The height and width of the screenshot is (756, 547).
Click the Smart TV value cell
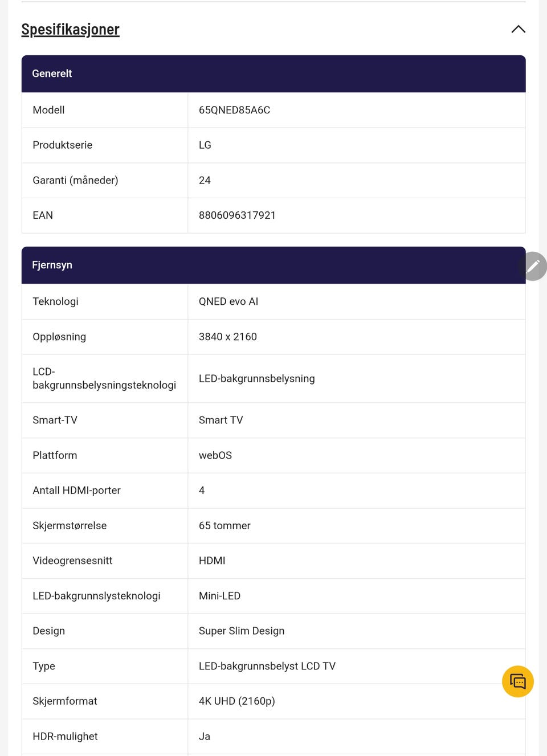[x=221, y=420]
